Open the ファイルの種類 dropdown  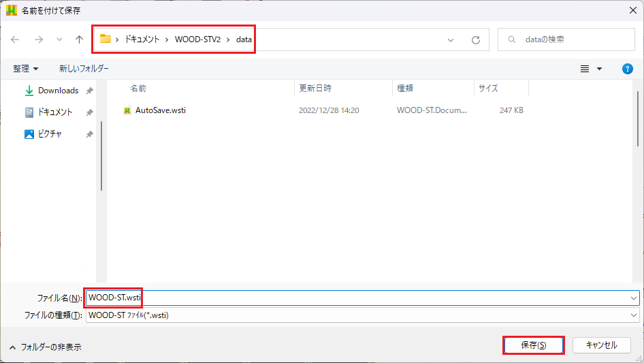634,315
